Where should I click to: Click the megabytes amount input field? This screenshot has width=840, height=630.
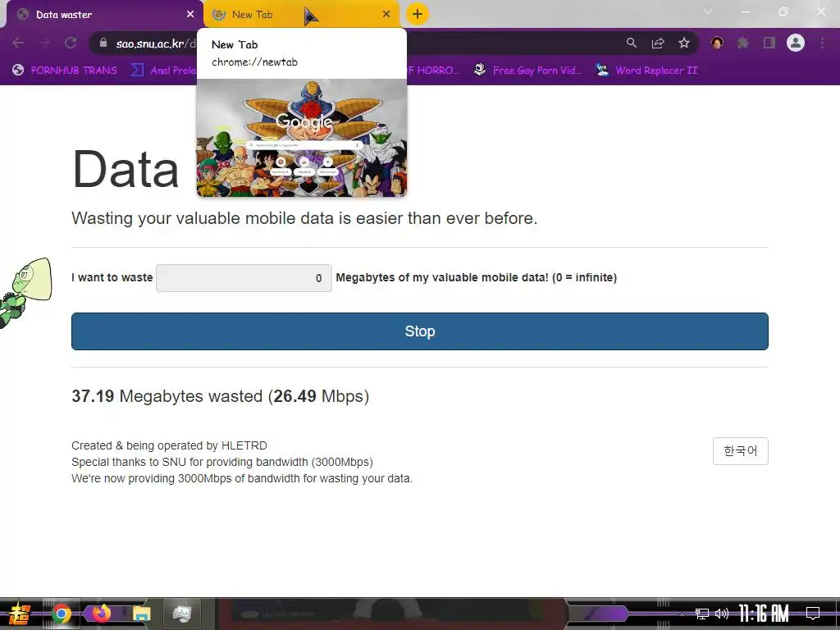tap(244, 278)
